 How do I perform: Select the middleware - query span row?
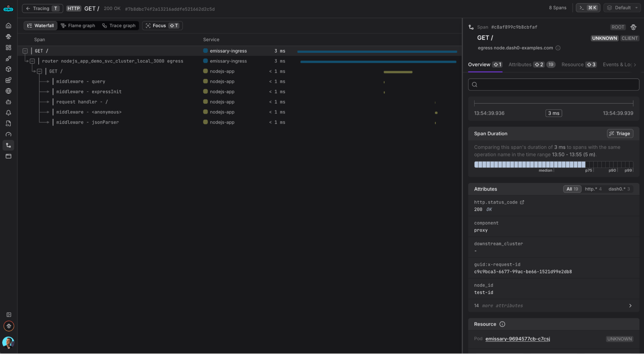[x=240, y=81]
